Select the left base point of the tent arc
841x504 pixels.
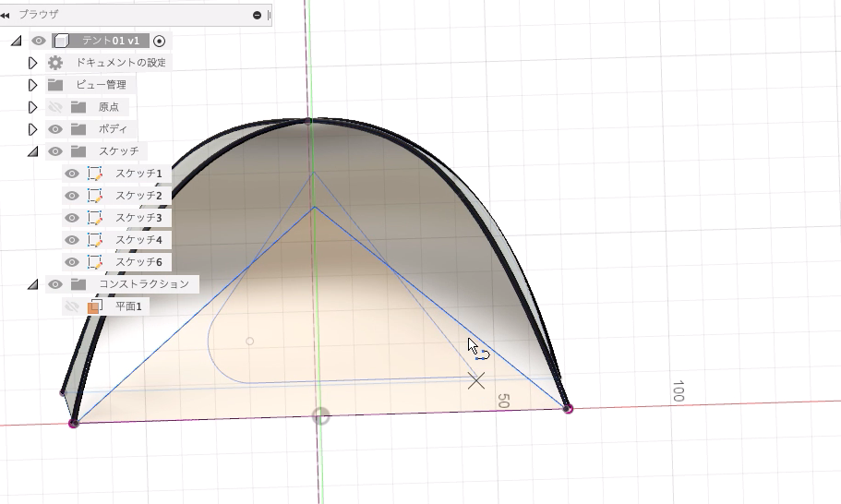74,424
